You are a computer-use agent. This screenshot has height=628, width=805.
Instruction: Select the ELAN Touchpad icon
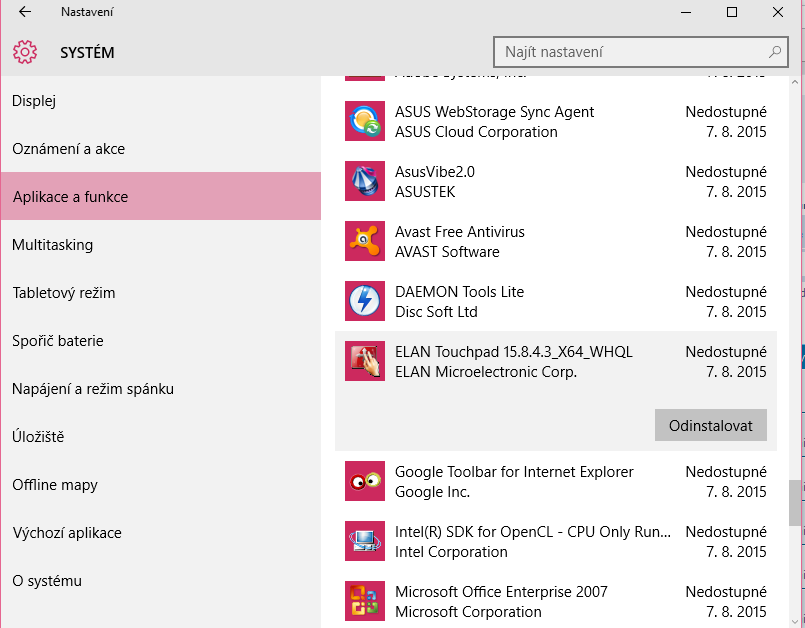pos(365,361)
